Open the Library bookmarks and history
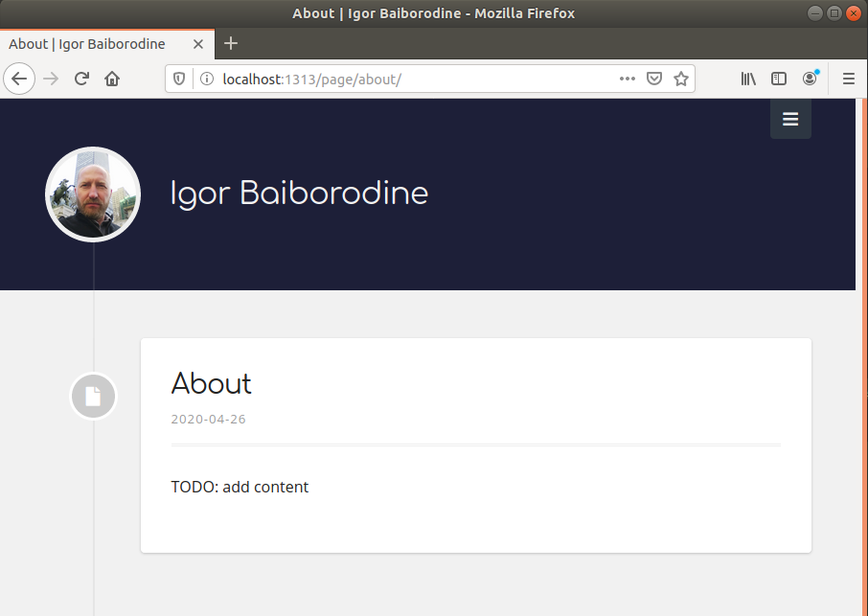This screenshot has height=616, width=868. pyautogui.click(x=748, y=79)
